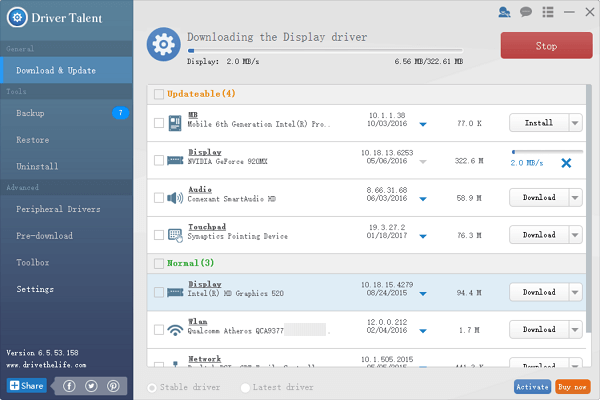This screenshot has height=400, width=600.
Task: Click the MB motherboard device icon
Action: (175, 123)
